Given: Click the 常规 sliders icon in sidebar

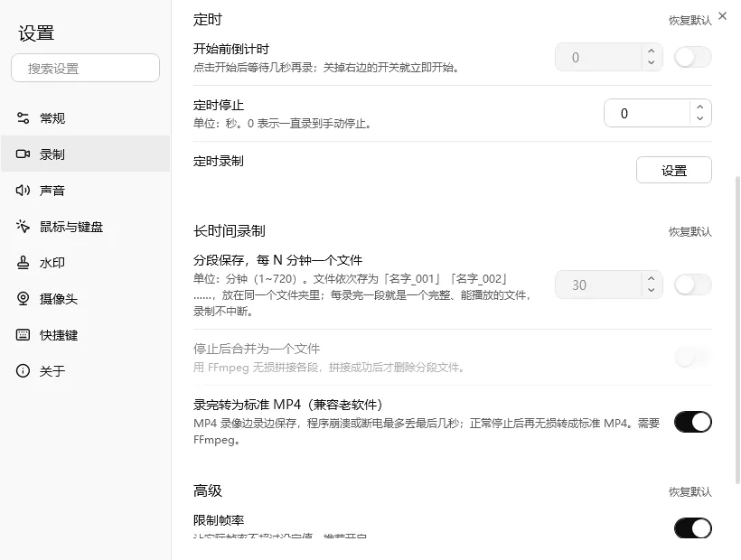Looking at the screenshot, I should point(23,117).
